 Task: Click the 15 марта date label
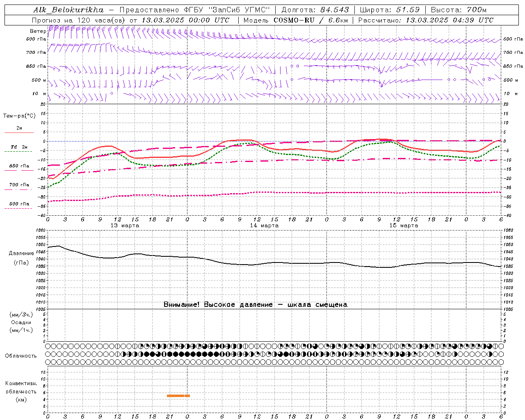click(404, 226)
